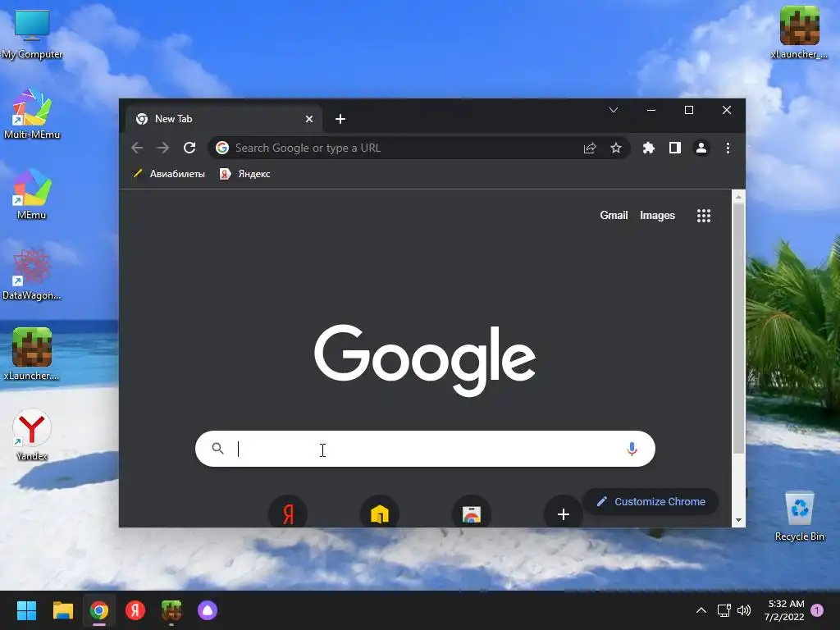This screenshot has width=840, height=630.
Task: Click the page scrollbar thumb
Action: pyautogui.click(x=738, y=328)
